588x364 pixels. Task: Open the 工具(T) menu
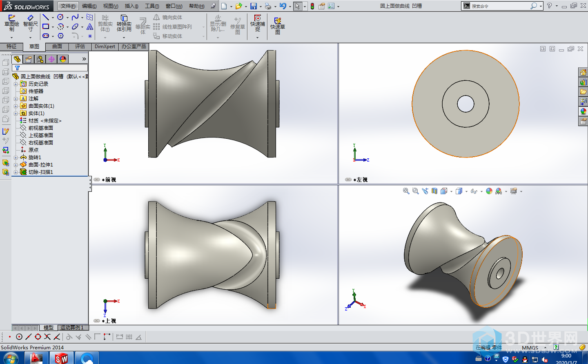point(152,6)
